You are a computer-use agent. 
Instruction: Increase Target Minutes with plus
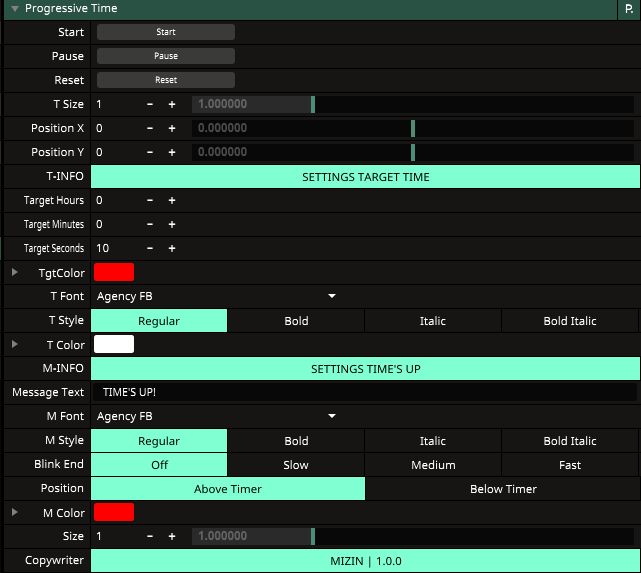[172, 224]
